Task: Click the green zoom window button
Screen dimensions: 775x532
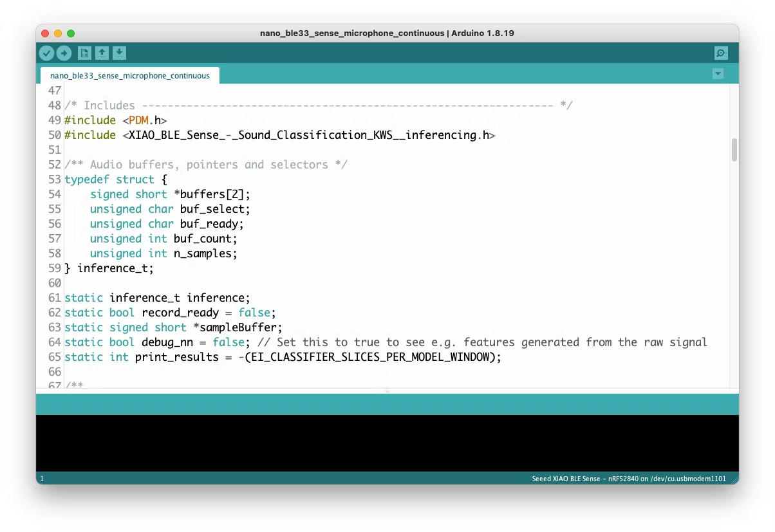Action: pos(71,33)
